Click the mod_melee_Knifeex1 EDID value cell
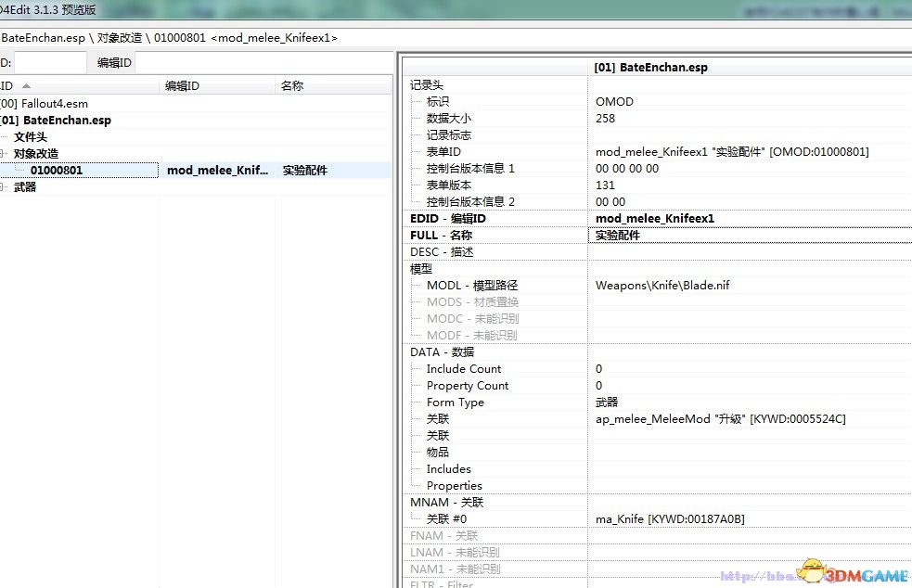The height and width of the screenshot is (588, 912). [x=655, y=219]
